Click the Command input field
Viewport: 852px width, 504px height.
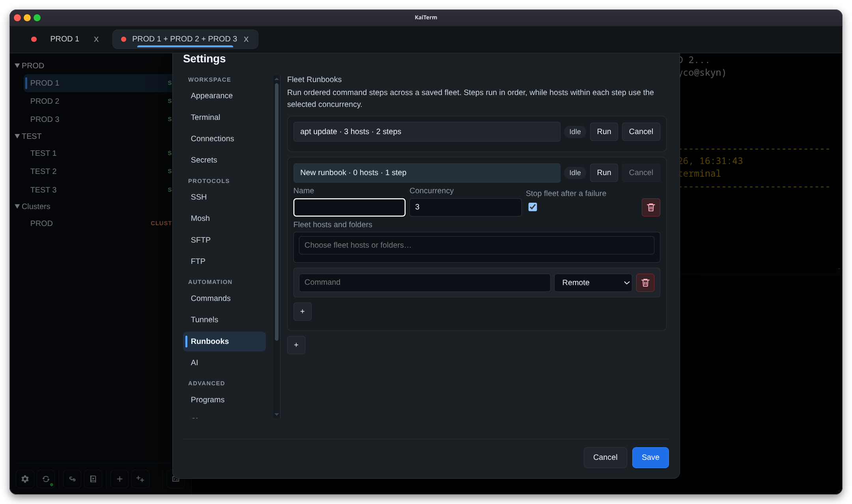pos(424,283)
